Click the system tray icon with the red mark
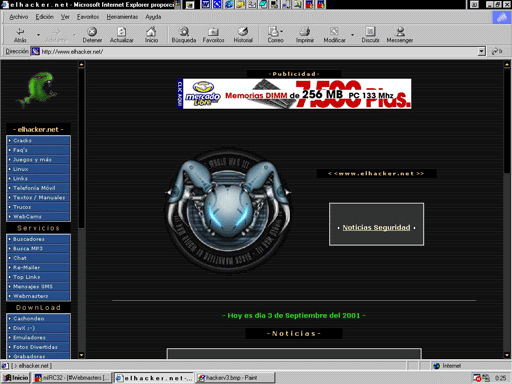 coord(478,378)
